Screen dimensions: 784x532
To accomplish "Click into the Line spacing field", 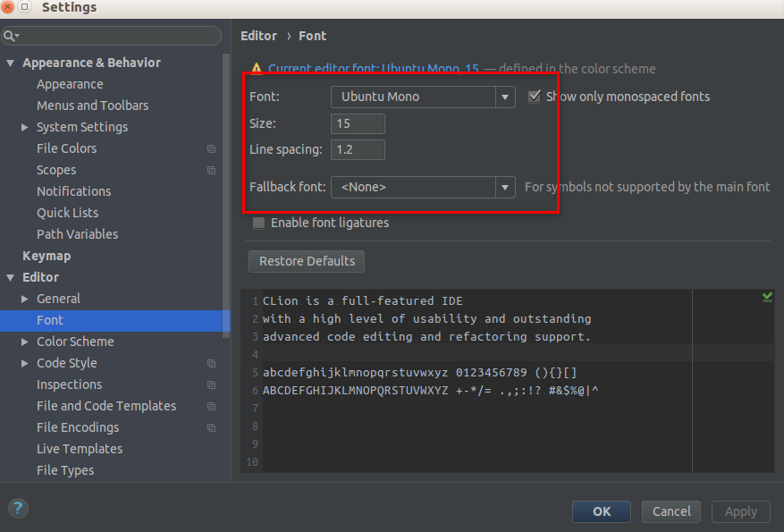I will (358, 149).
